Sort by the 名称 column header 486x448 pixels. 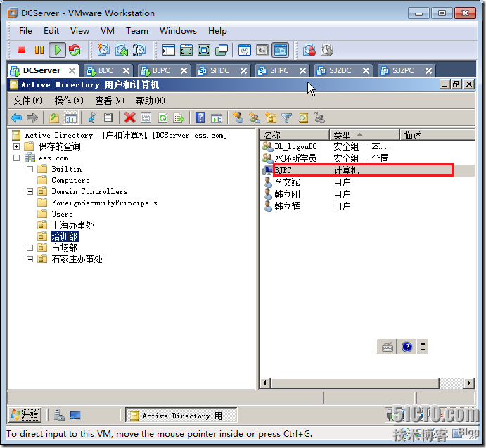point(294,135)
